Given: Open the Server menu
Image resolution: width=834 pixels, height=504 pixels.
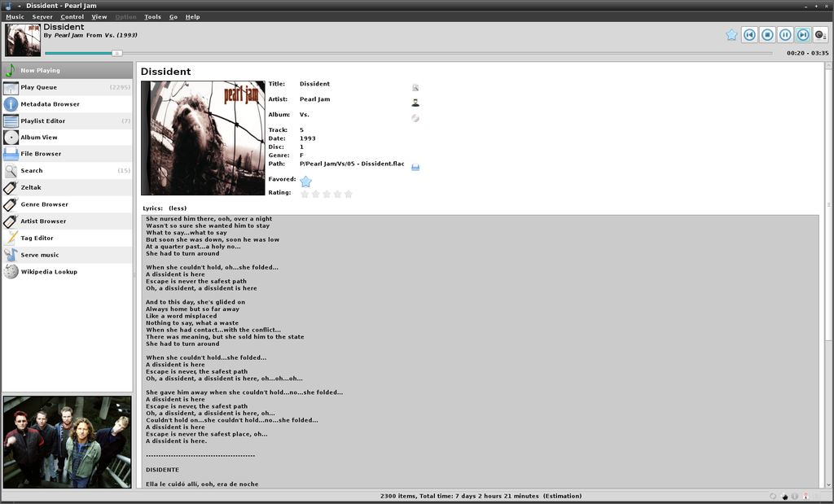Looking at the screenshot, I should (42, 17).
